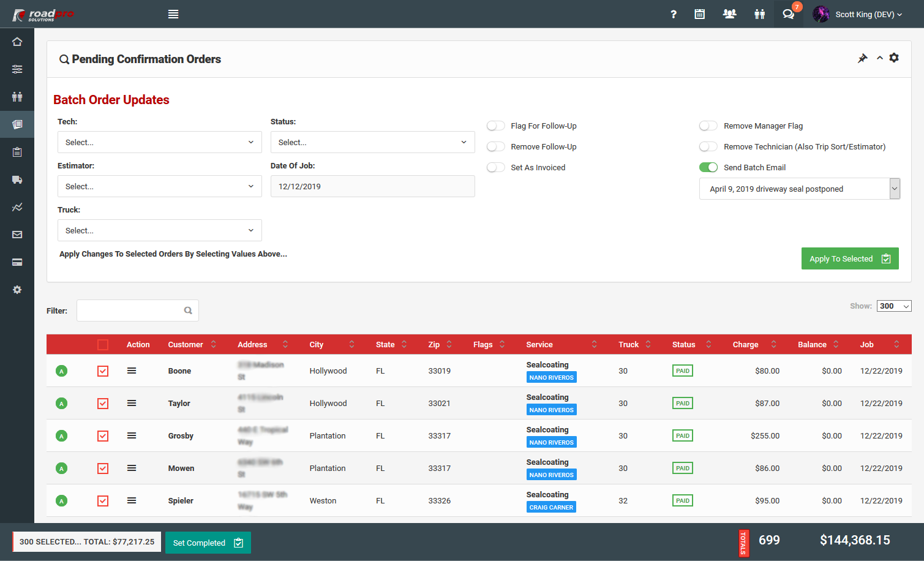Click NANO RIVEROS tag on Boone row
924x561 pixels.
pos(552,378)
